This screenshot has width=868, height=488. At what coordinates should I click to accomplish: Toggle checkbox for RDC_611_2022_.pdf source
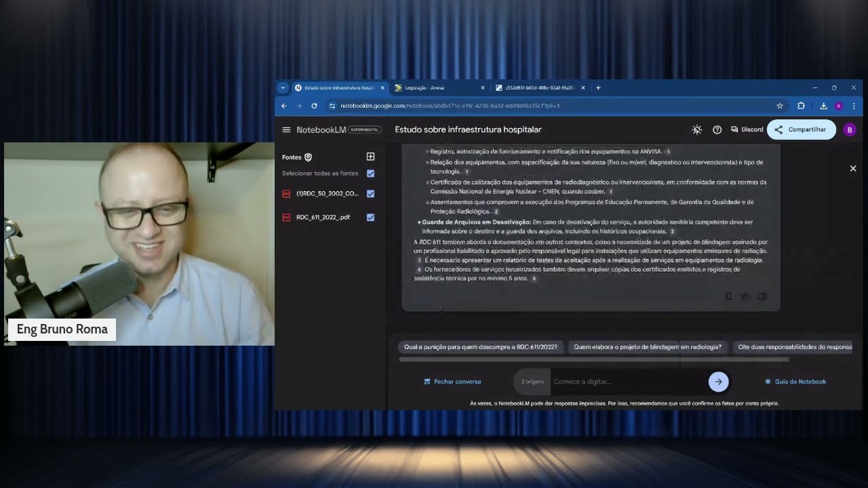[370, 218]
